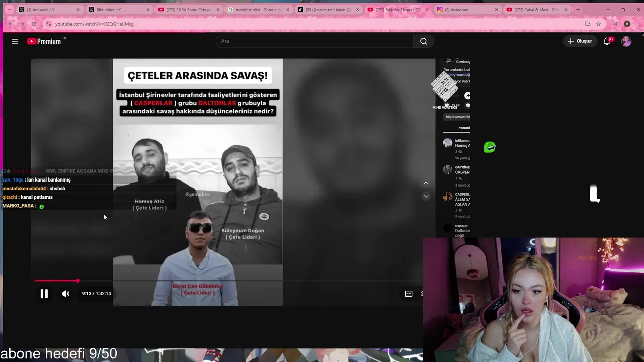The image size is (644, 362).
Task: Open the media controls toolbar icon
Action: pos(615,24)
